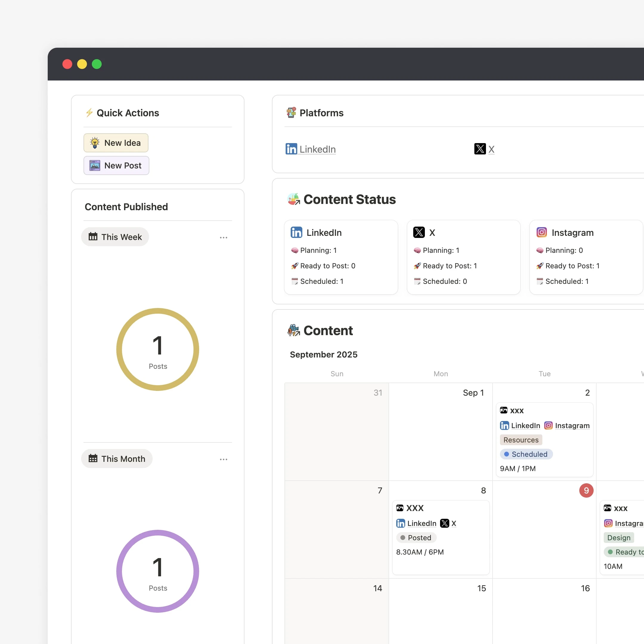Open the options menu beside This Week
This screenshot has width=644, height=644.
(x=223, y=238)
